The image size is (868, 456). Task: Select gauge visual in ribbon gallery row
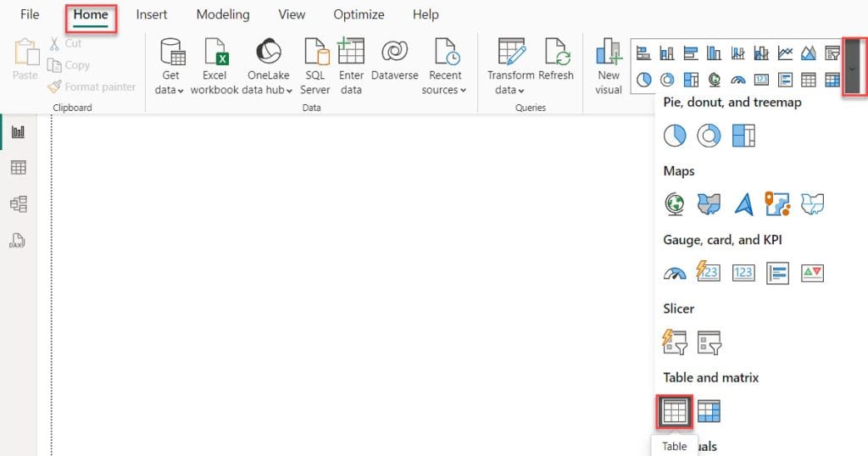738,80
